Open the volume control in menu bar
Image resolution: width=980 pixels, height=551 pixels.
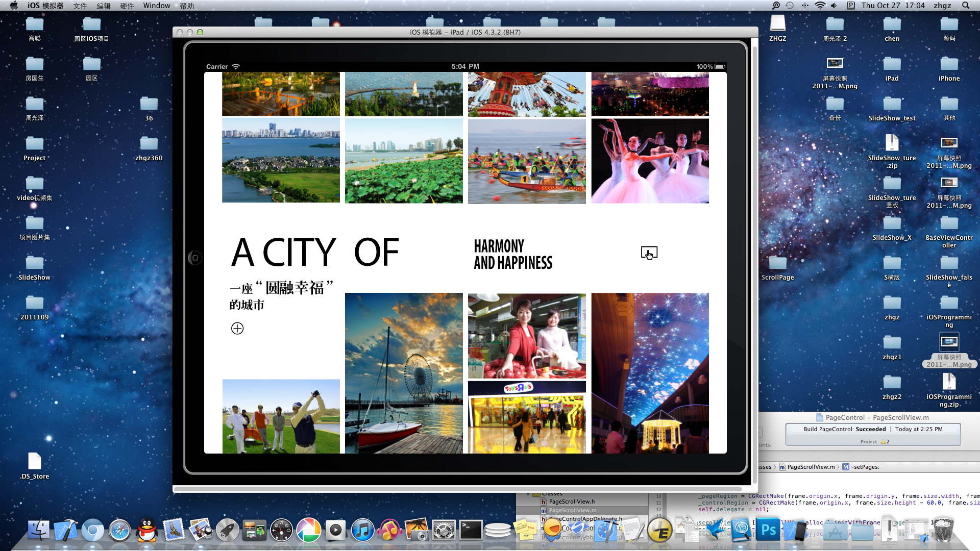(x=834, y=6)
